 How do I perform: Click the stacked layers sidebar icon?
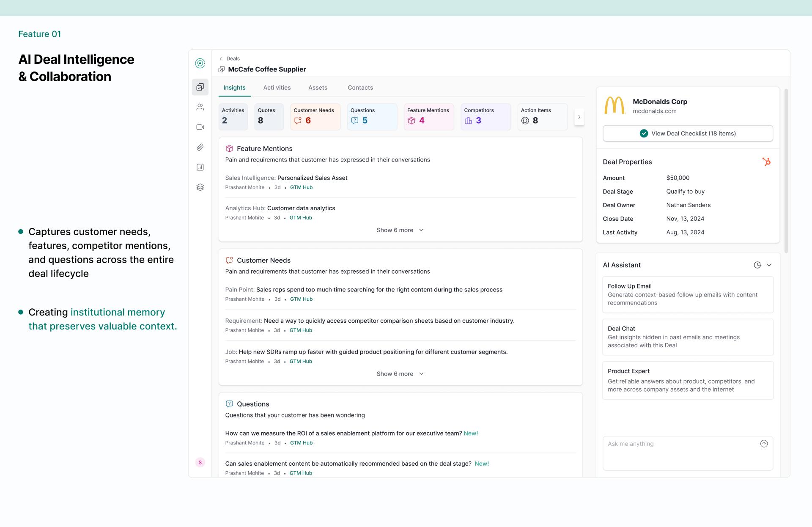200,187
